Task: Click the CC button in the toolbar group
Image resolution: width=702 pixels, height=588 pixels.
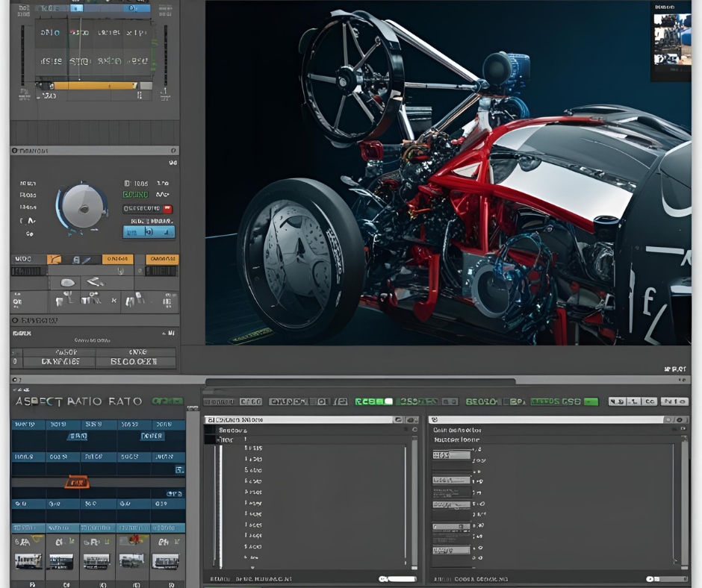Action: point(650,402)
